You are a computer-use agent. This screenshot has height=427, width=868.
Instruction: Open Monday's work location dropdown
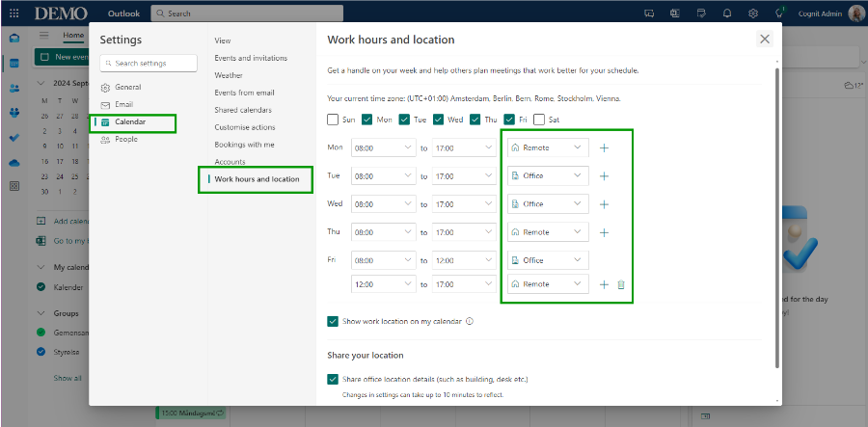(548, 148)
